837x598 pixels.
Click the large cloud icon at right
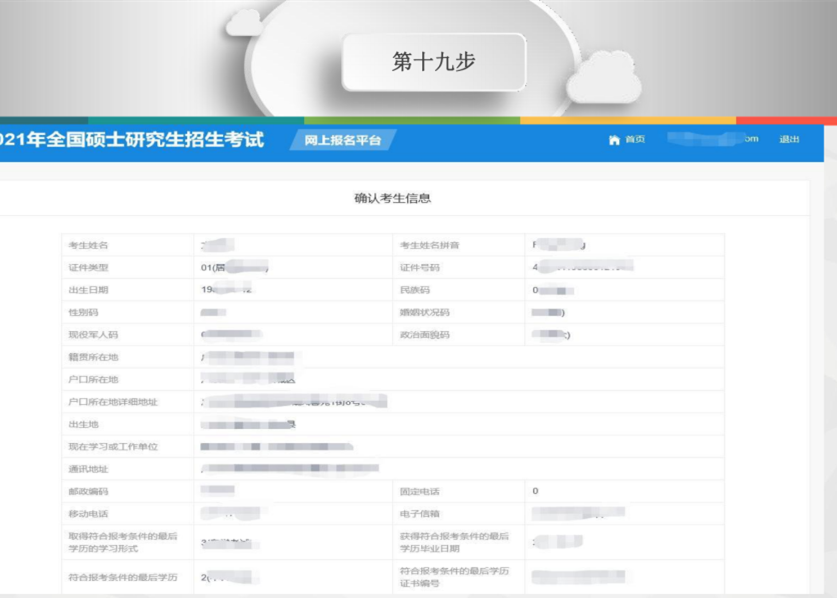point(604,78)
